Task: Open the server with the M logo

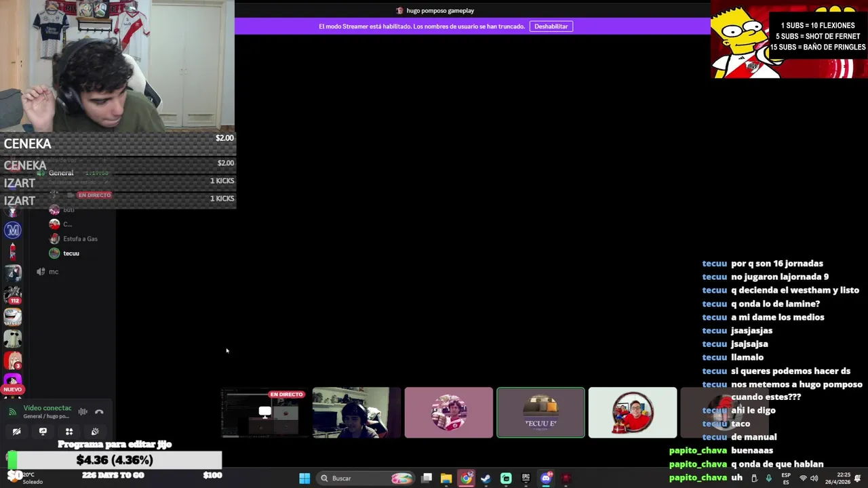Action: pyautogui.click(x=13, y=230)
